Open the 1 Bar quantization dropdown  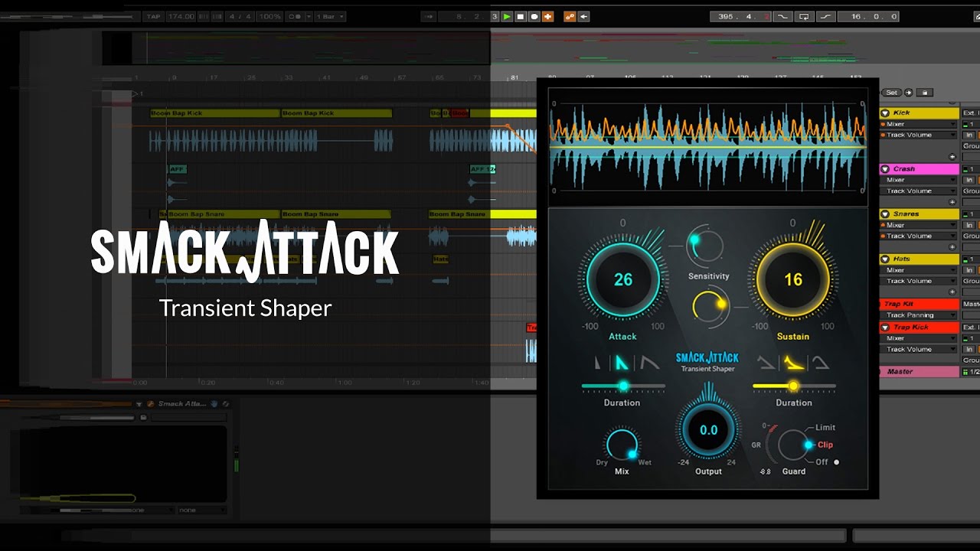click(x=330, y=16)
